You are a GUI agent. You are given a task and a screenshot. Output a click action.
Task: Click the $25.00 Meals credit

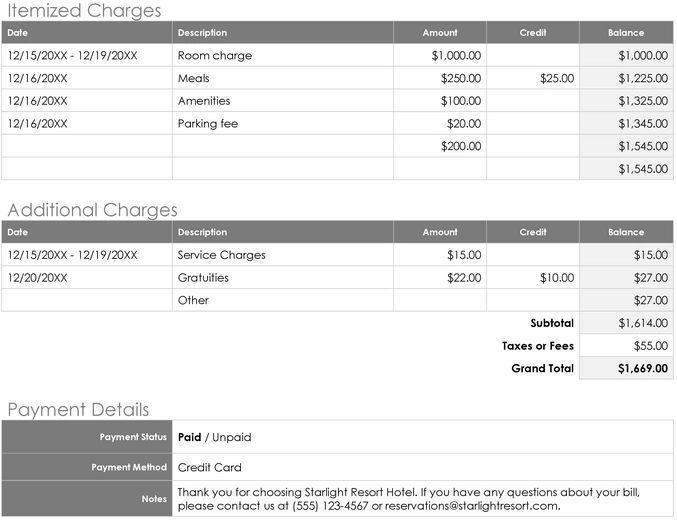click(x=557, y=78)
